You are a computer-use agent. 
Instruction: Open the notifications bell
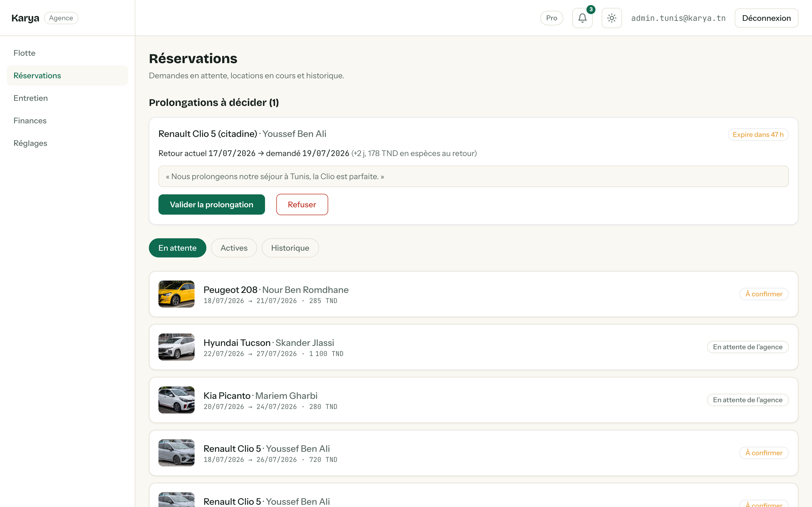pyautogui.click(x=582, y=18)
